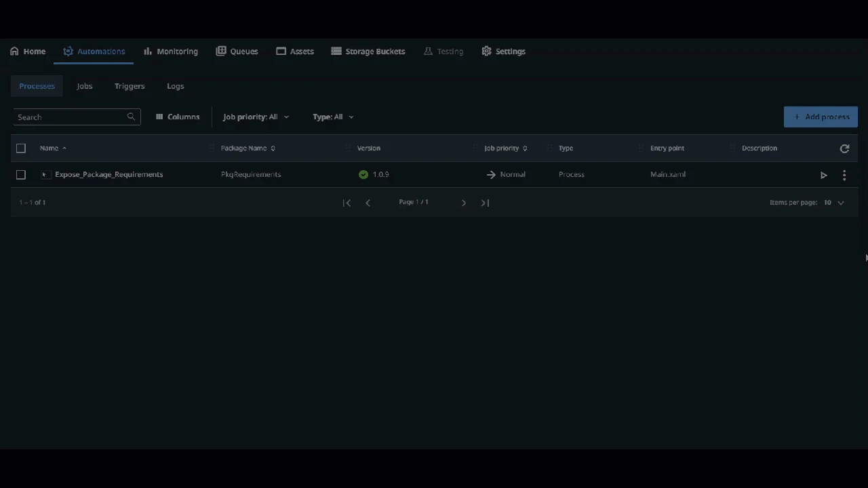
Task: Sort the table by Package Name column
Action: [x=248, y=148]
